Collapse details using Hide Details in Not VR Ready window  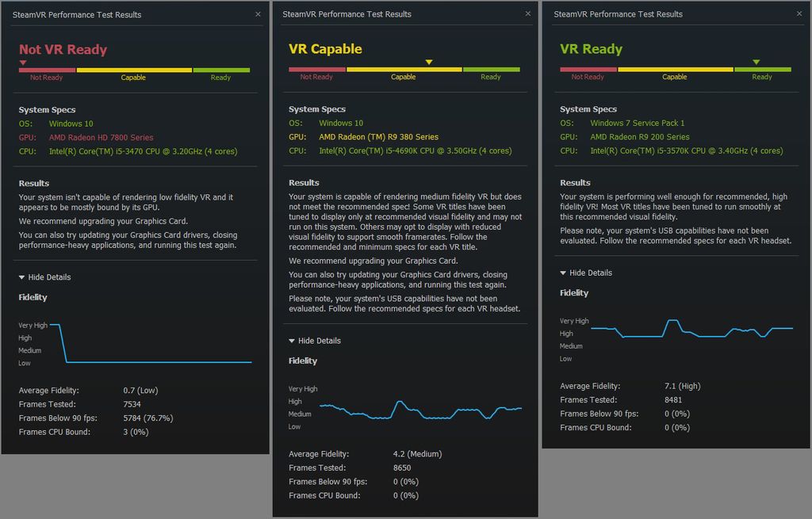(x=48, y=277)
